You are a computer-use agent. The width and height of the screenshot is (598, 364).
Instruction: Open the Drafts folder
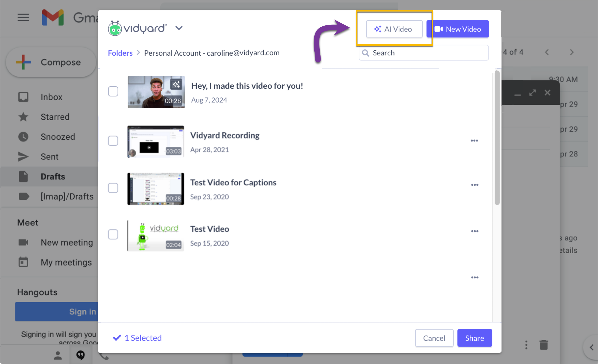(53, 176)
